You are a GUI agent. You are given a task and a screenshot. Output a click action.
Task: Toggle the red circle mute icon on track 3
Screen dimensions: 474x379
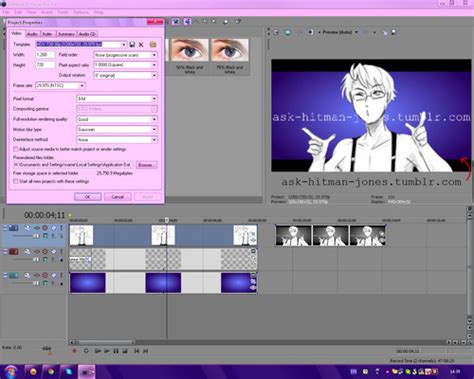(x=45, y=275)
